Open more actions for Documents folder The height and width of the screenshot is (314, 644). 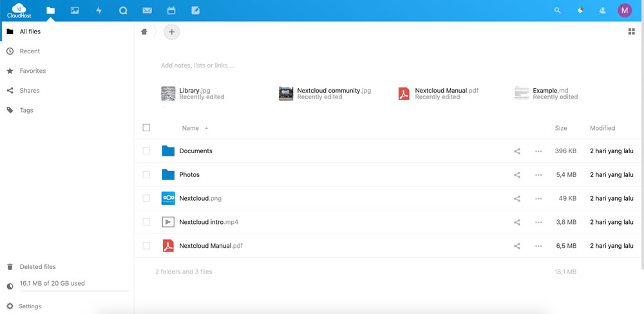pyautogui.click(x=538, y=151)
